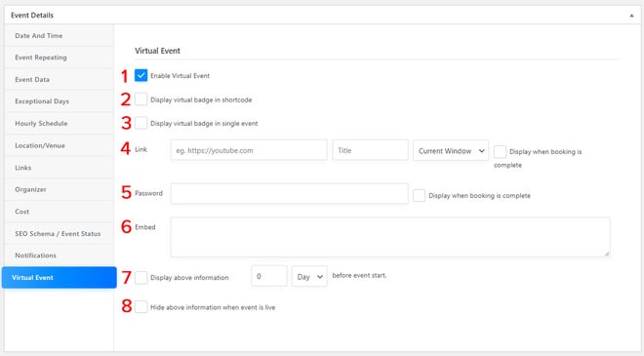Enable Display above information checkbox
This screenshot has width=644, height=356.
click(x=141, y=278)
